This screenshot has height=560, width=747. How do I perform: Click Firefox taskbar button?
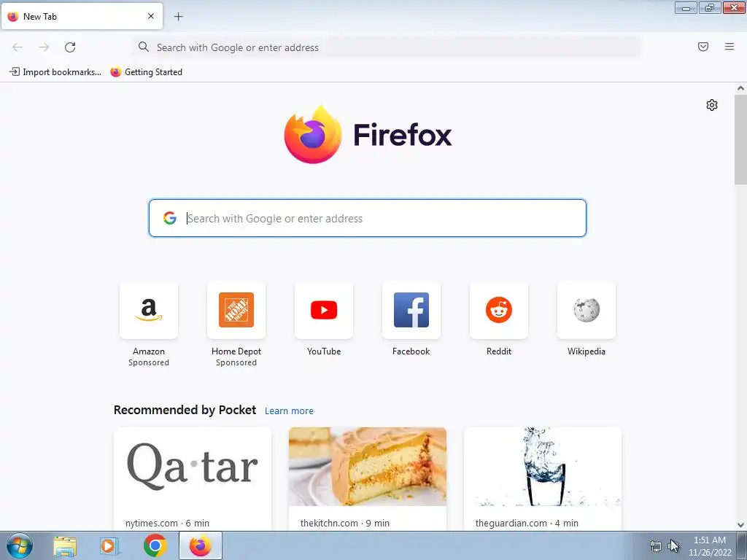pyautogui.click(x=201, y=545)
